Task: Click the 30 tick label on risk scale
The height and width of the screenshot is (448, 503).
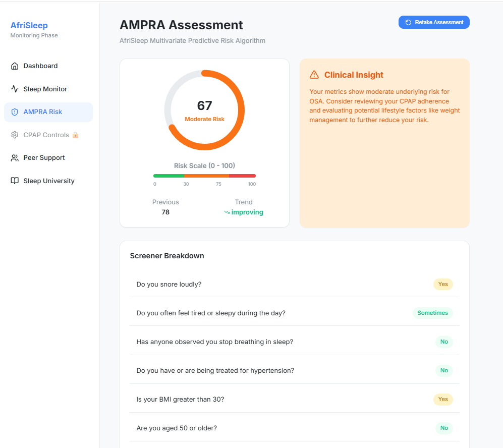Action: (x=186, y=184)
